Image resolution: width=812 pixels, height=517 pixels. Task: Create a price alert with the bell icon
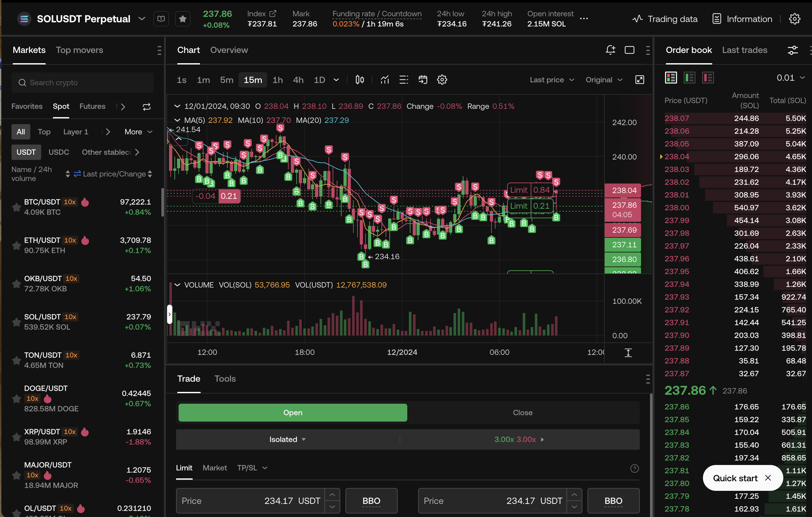tap(610, 50)
